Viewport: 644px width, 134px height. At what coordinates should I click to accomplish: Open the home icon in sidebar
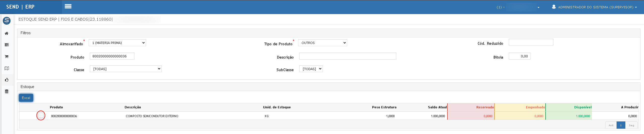[x=7, y=33]
